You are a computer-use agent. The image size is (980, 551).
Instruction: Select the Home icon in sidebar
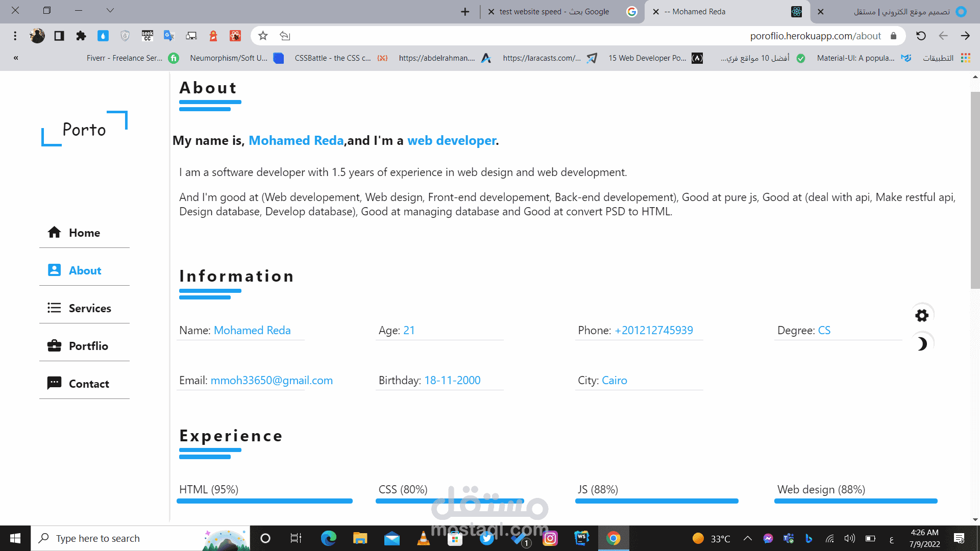tap(55, 233)
